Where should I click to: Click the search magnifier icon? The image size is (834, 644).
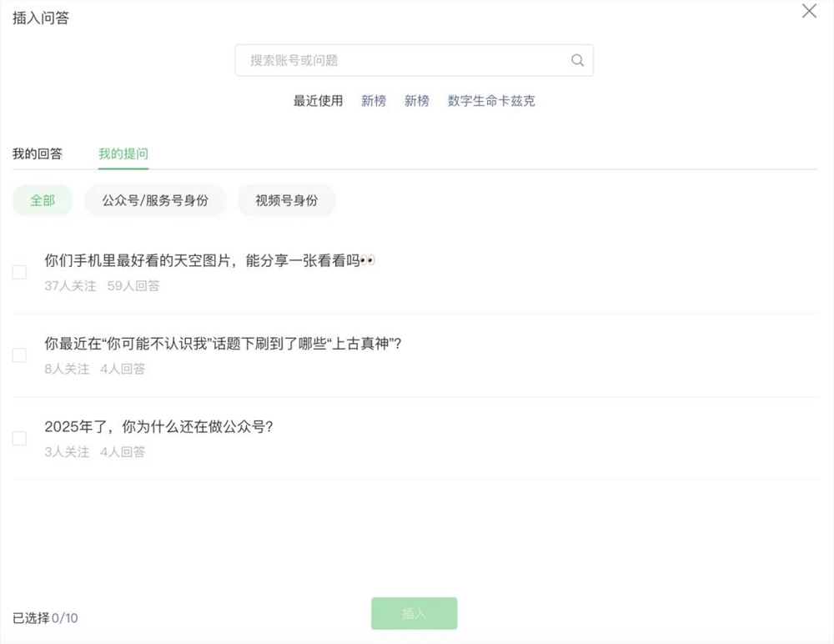coord(577,60)
